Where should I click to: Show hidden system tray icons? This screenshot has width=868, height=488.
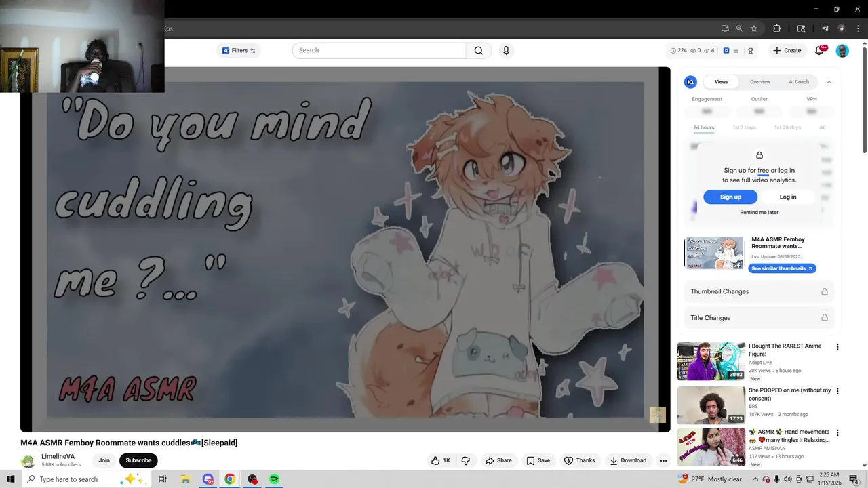[x=755, y=479]
